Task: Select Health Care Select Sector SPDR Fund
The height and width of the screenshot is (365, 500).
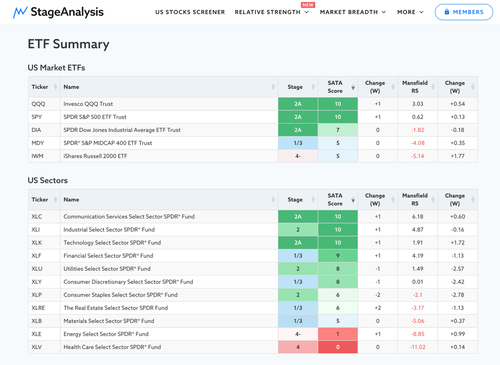Action: pos(112,347)
